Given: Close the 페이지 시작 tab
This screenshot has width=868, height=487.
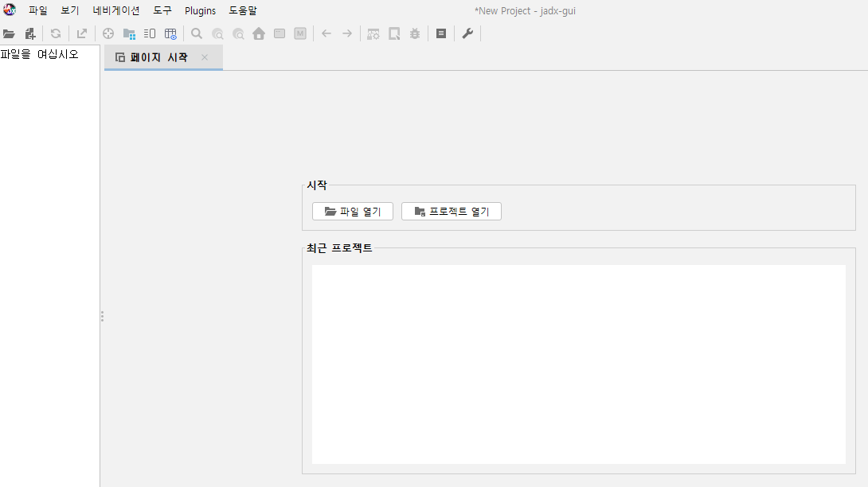Looking at the screenshot, I should pos(205,57).
